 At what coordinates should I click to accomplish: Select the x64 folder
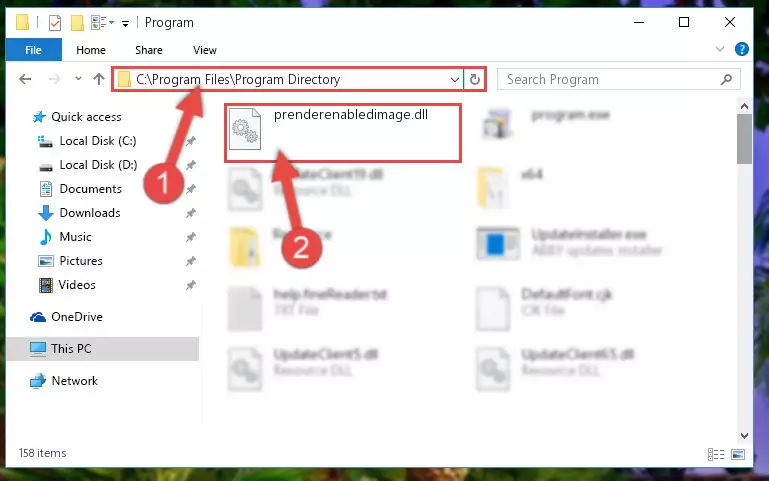510,188
